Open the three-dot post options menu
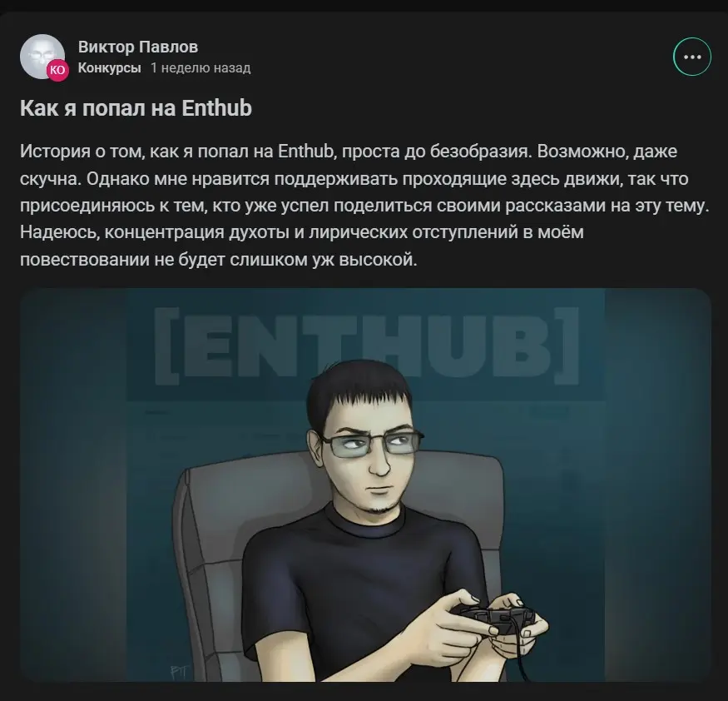The image size is (728, 701). (x=691, y=57)
